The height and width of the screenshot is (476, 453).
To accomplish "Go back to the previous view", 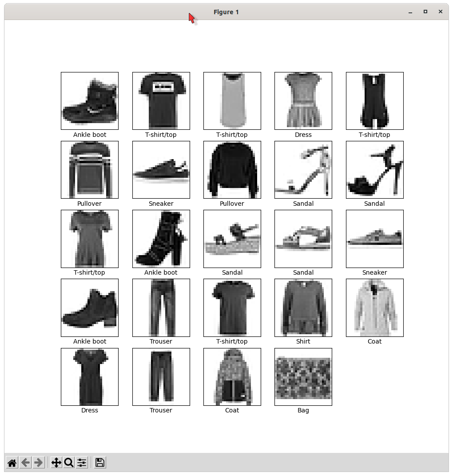I will point(25,462).
